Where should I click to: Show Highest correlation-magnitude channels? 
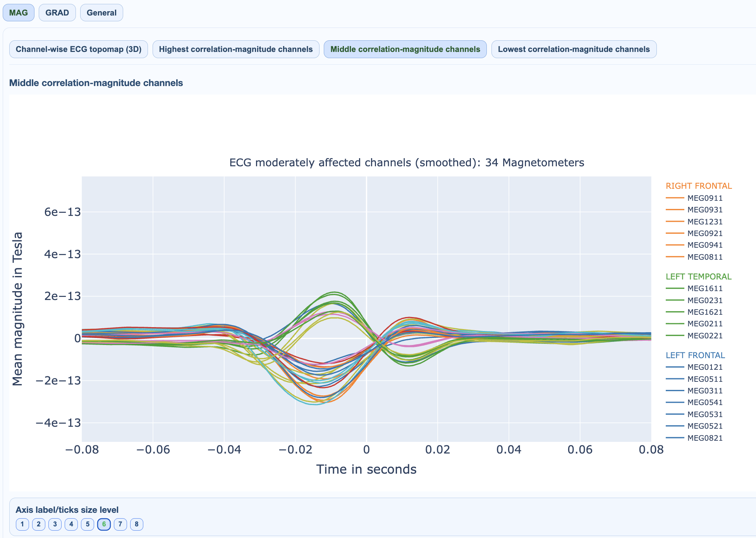click(x=236, y=49)
